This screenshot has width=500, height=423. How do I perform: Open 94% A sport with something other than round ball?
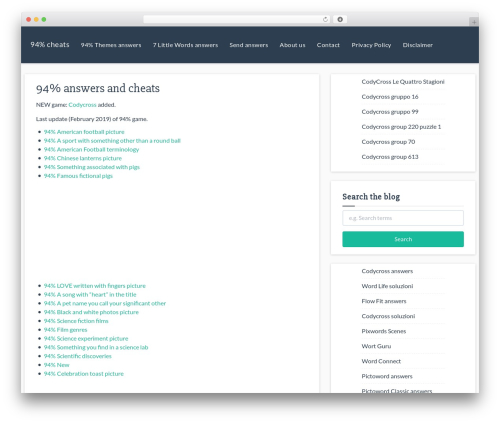tap(112, 141)
